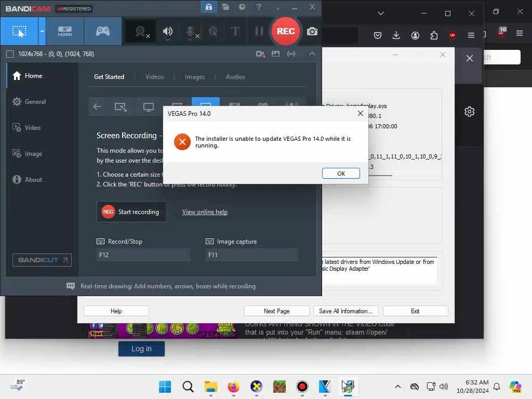Image resolution: width=532 pixels, height=399 pixels.
Task: Toggle the text overlay T icon
Action: pos(235,31)
